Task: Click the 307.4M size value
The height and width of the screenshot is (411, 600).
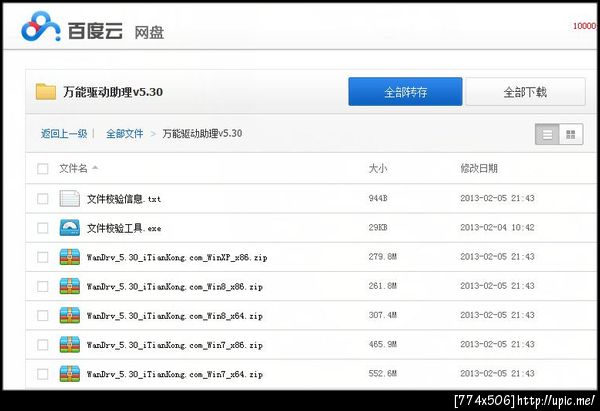Action: click(x=382, y=315)
